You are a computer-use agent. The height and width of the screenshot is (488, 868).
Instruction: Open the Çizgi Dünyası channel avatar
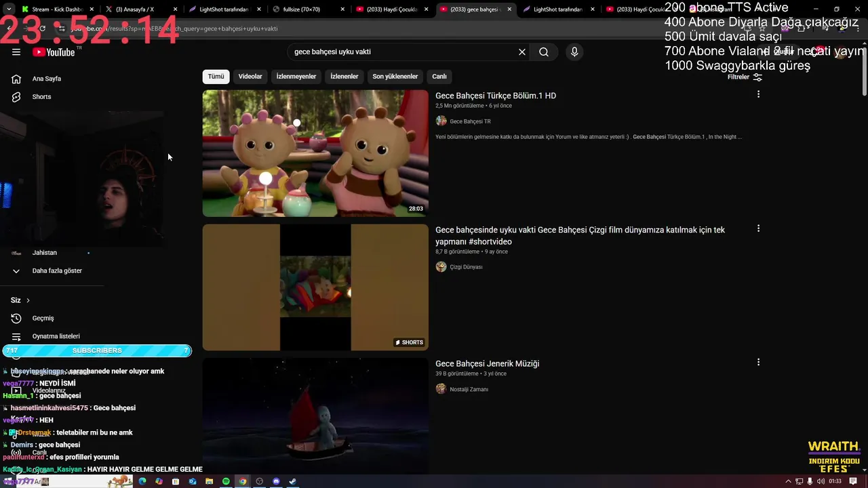click(x=441, y=267)
